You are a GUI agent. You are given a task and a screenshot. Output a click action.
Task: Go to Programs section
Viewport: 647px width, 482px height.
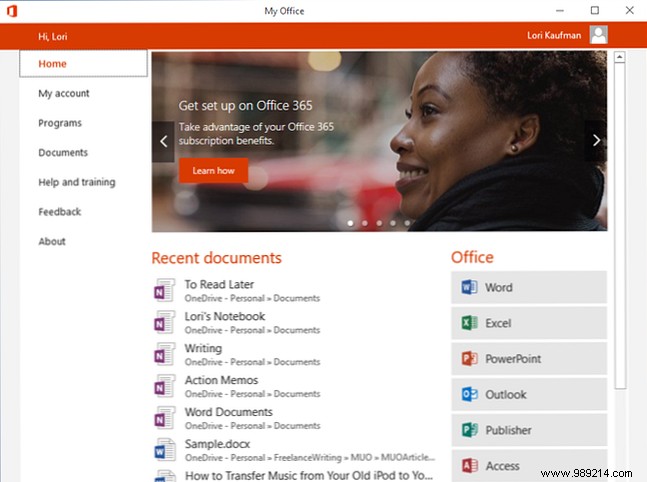60,123
